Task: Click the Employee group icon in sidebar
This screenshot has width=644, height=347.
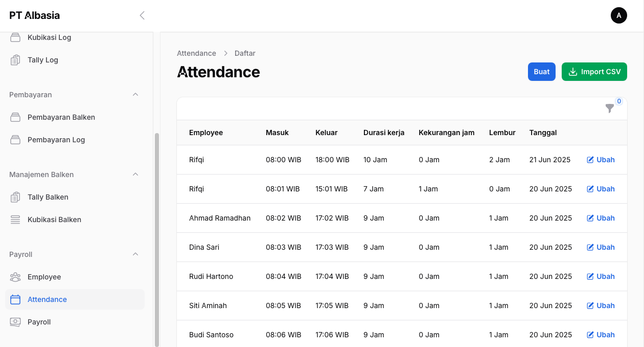Action: 15,277
